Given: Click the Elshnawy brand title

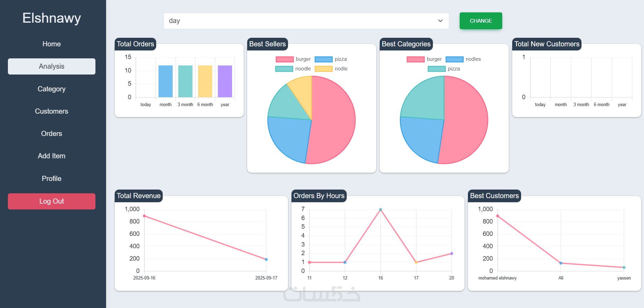Looking at the screenshot, I should (51, 18).
